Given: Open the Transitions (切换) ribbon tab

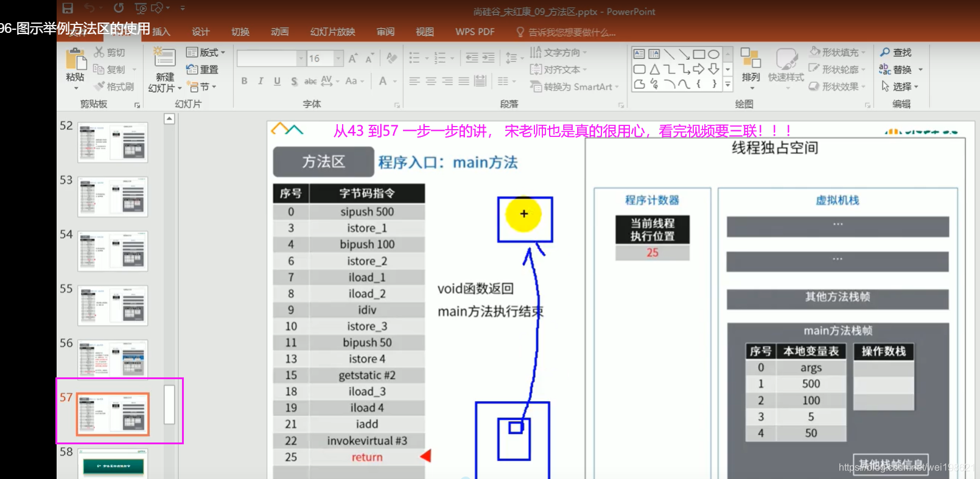Looking at the screenshot, I should pos(240,32).
